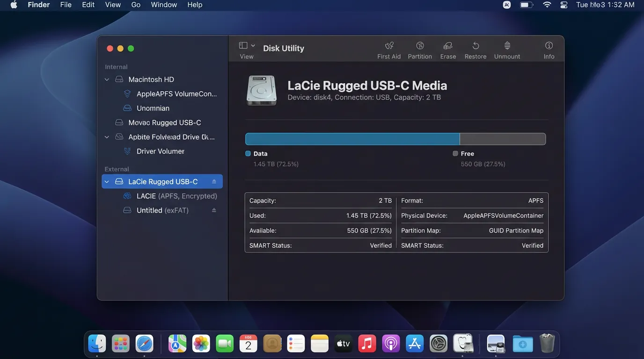Open System Settings from the Dock

click(439, 344)
